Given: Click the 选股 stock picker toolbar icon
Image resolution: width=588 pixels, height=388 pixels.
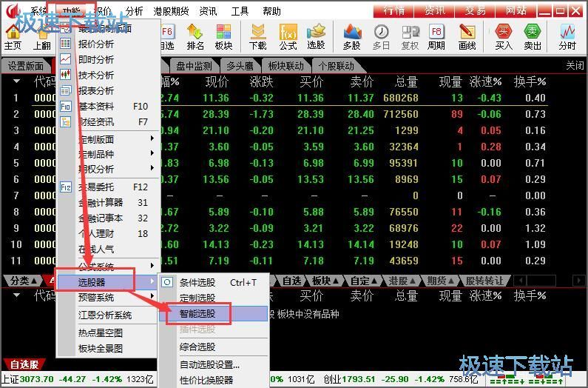Looking at the screenshot, I should [316, 37].
